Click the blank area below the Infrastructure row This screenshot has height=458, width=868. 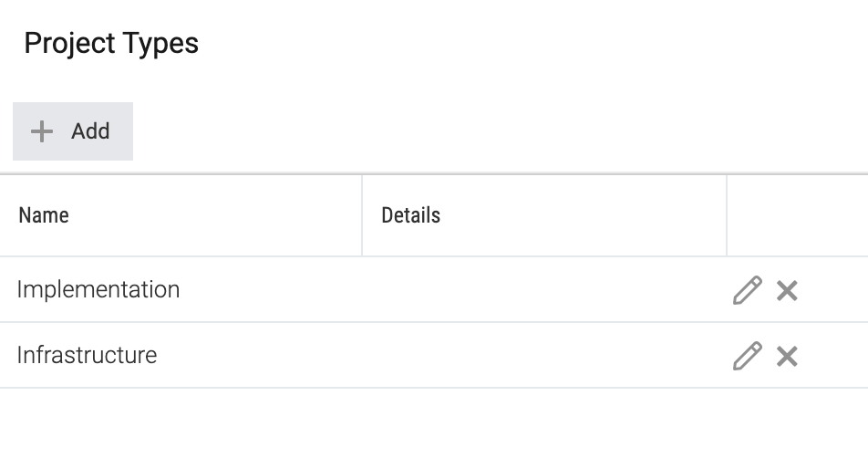(x=434, y=423)
